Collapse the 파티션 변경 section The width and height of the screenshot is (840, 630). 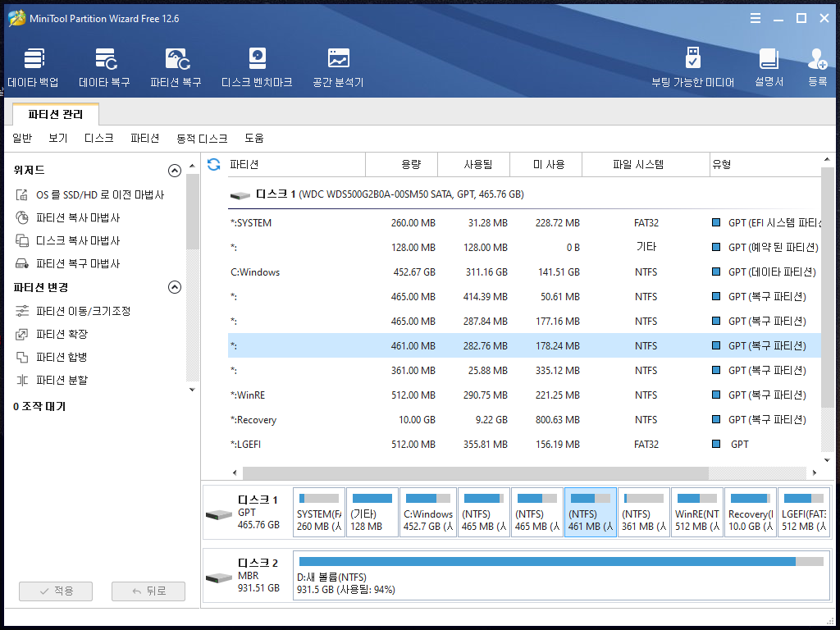point(175,287)
